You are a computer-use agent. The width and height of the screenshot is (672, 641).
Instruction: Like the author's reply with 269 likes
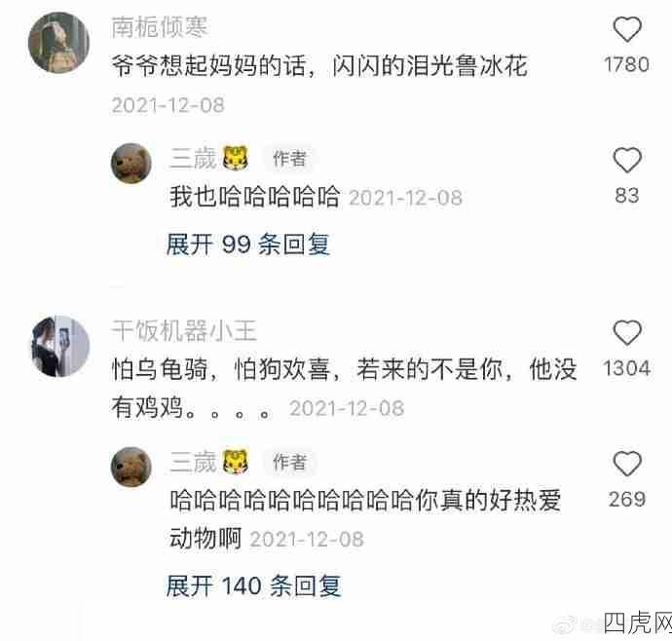click(627, 464)
